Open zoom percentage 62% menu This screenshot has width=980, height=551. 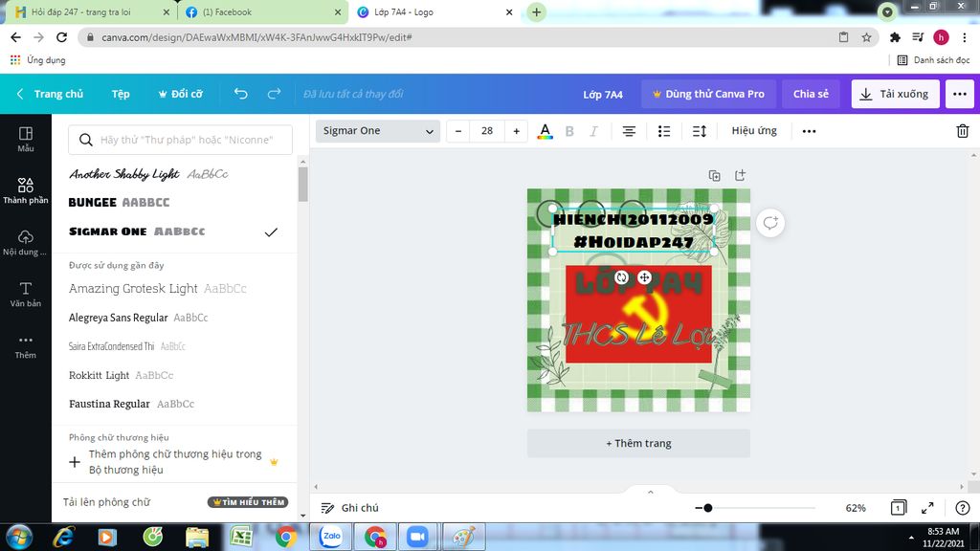click(x=856, y=508)
